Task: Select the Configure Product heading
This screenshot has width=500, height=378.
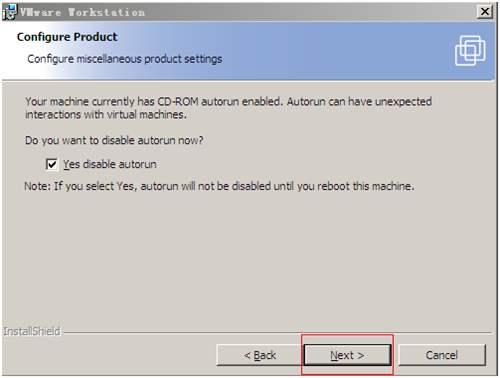Action: (67, 37)
